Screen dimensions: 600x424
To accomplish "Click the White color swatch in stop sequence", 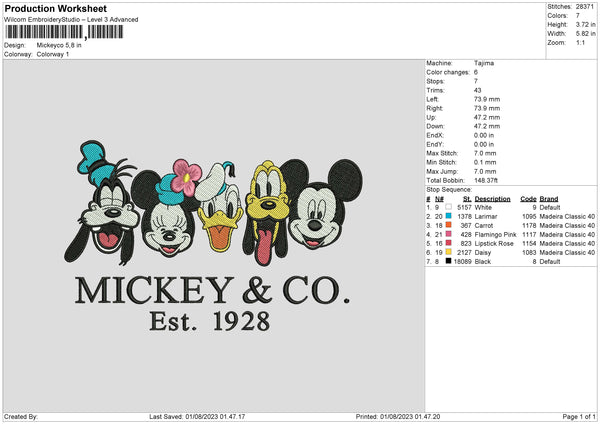I will pyautogui.click(x=448, y=207).
